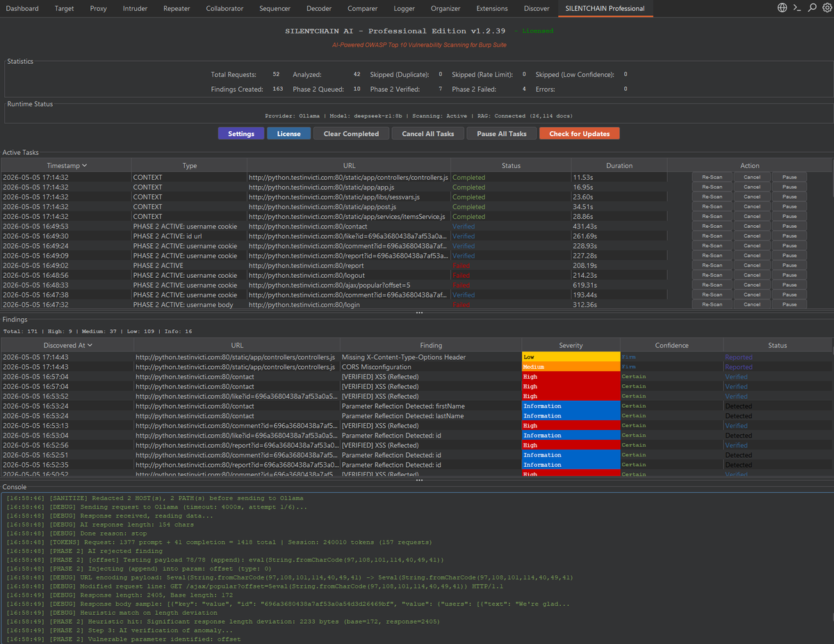This screenshot has width=834, height=644.
Task: Open SILENTCHAIN Settings button
Action: click(x=241, y=133)
